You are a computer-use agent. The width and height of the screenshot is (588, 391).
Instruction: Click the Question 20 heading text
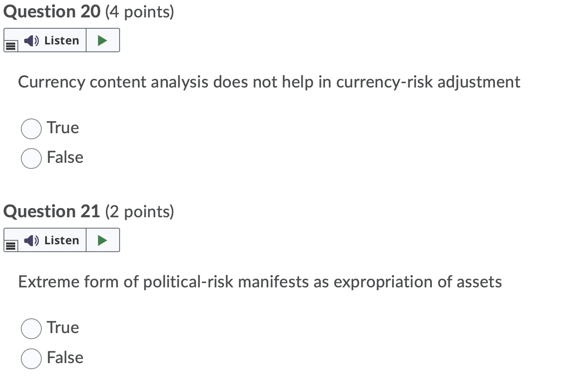point(52,12)
